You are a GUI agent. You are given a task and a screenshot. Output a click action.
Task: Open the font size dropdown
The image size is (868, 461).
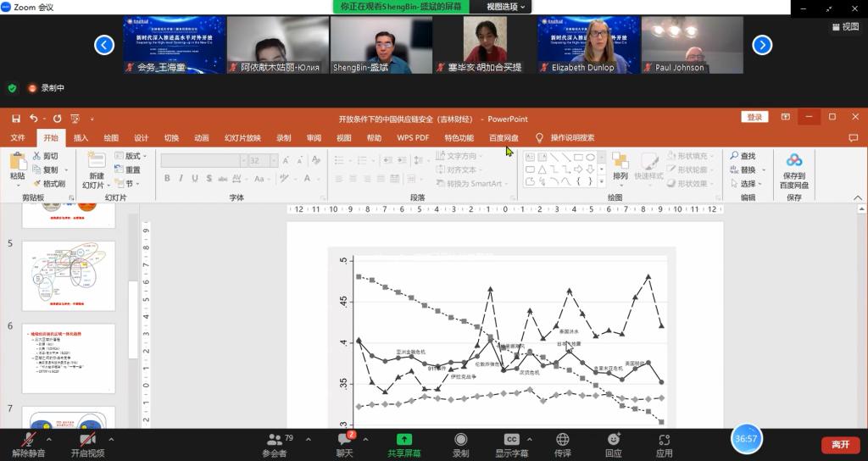click(275, 160)
